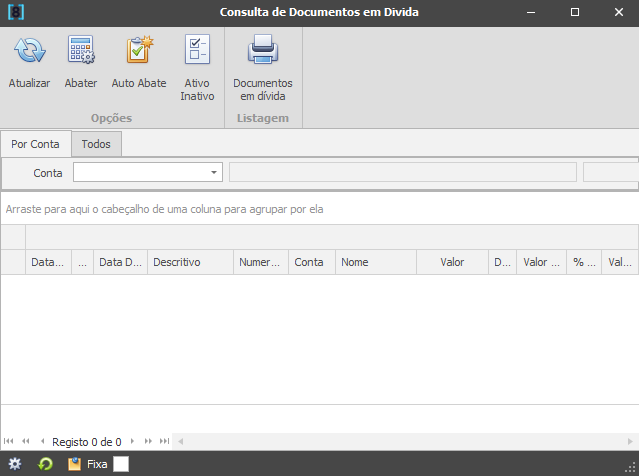Run Auto Abate from the ribbon
The height and width of the screenshot is (476, 639).
pyautogui.click(x=138, y=51)
